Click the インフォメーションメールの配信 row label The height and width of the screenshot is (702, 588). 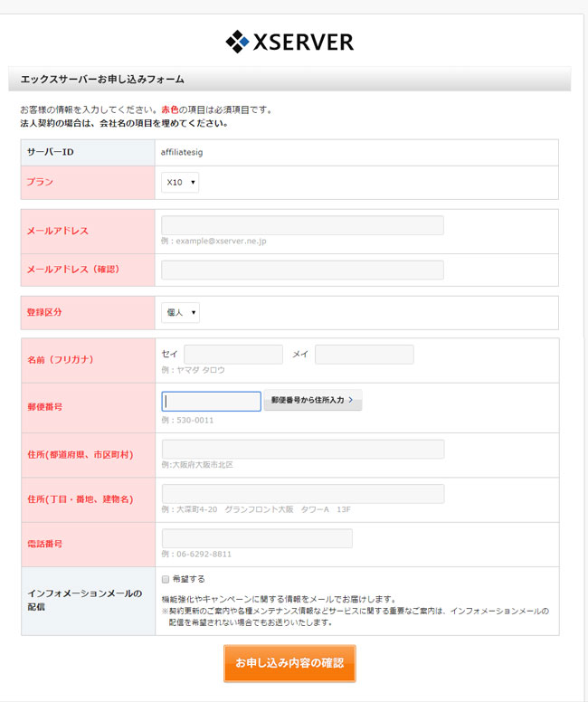click(85, 601)
